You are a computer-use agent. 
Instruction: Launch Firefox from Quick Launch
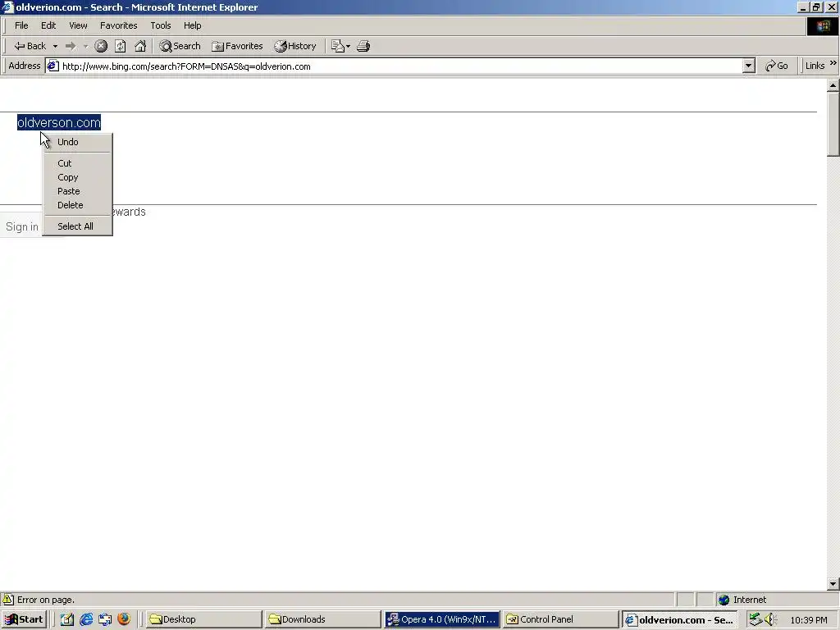[124, 619]
